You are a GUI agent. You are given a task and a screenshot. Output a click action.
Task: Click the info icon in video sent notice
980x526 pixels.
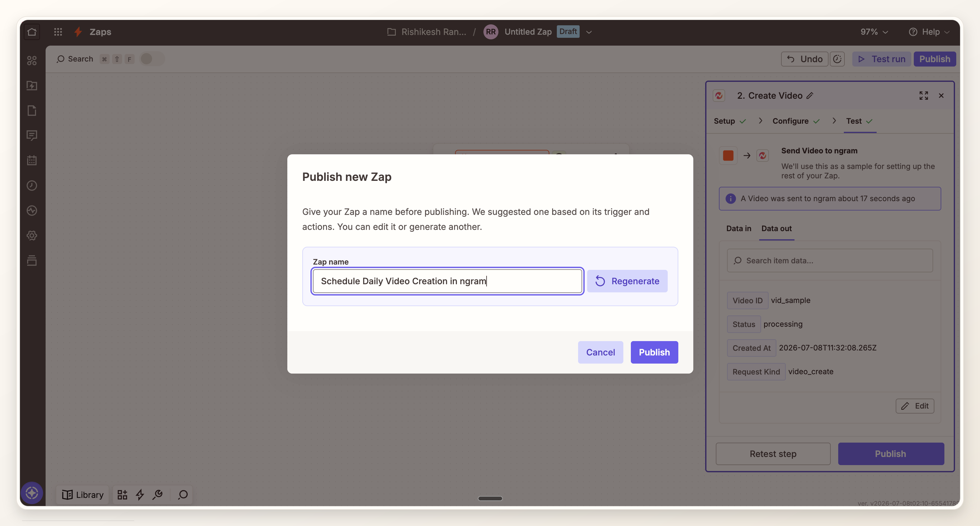[x=730, y=198]
